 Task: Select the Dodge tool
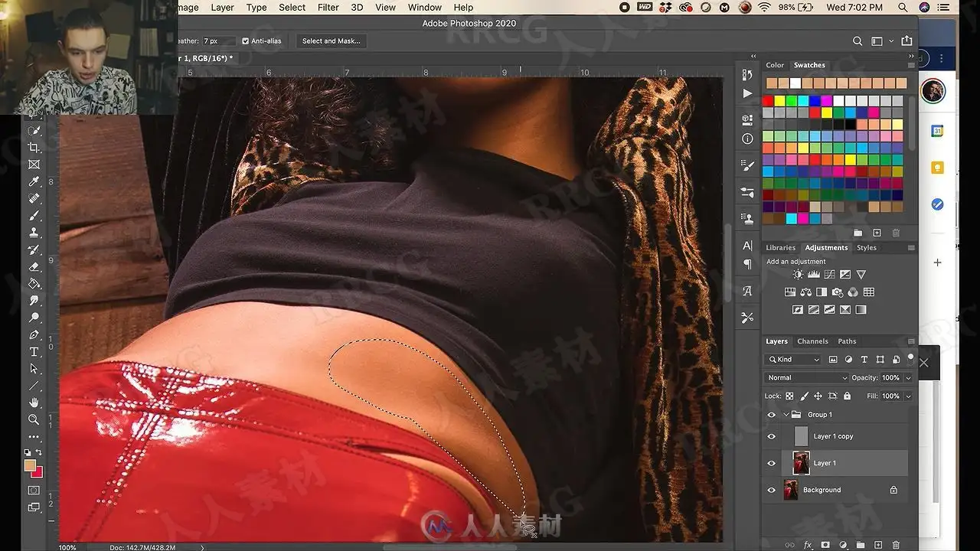tap(34, 318)
